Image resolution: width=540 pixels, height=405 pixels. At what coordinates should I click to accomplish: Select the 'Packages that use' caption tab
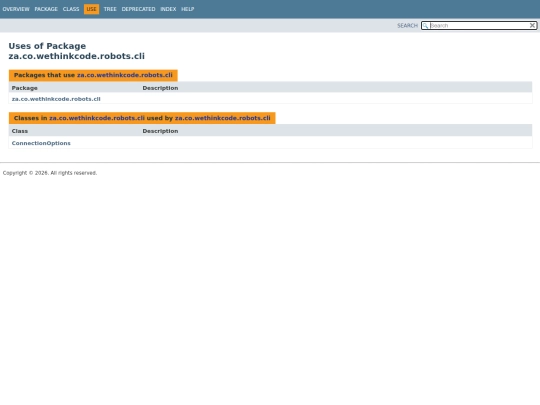pos(93,75)
